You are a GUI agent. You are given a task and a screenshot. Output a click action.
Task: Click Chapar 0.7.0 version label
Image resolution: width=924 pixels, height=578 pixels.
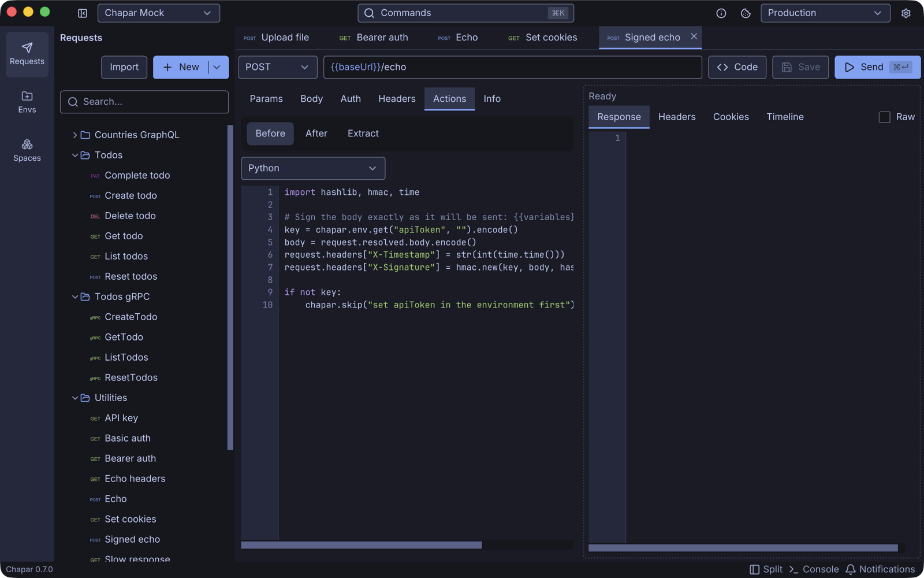[29, 569]
